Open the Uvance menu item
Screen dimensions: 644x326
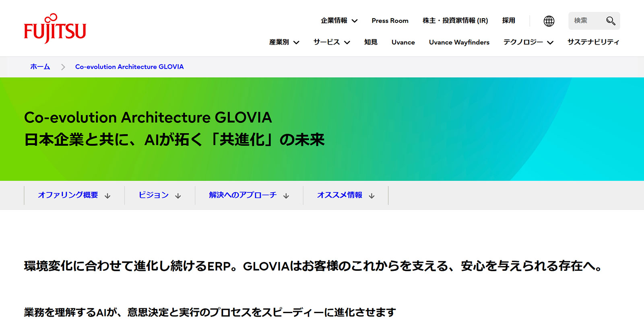tap(403, 42)
